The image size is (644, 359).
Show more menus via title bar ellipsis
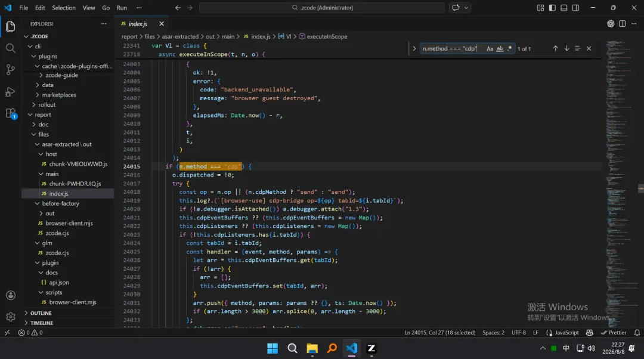[139, 8]
